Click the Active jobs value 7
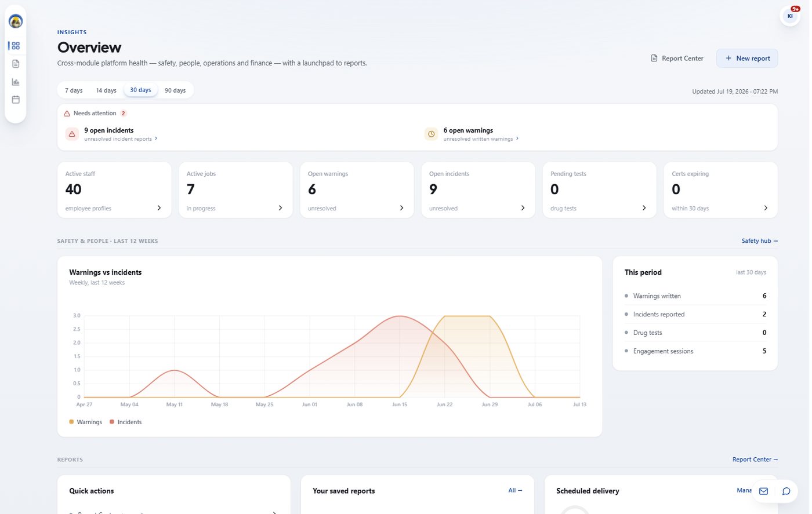The image size is (812, 514). point(190,189)
